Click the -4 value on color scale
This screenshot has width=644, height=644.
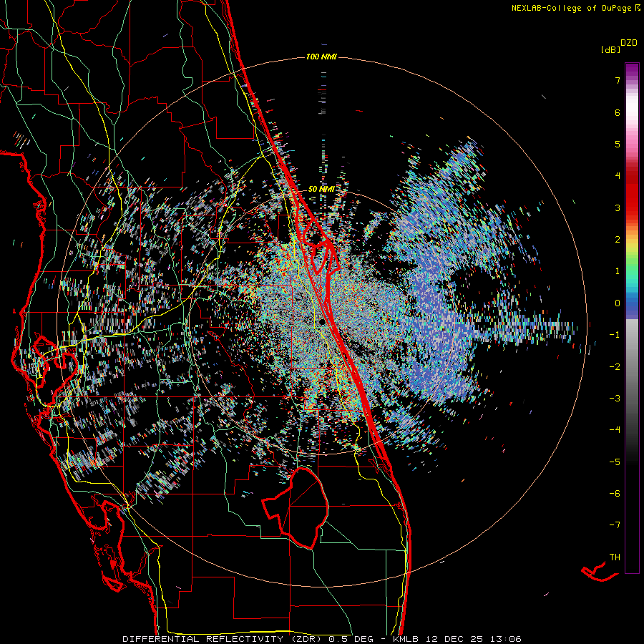point(615,430)
